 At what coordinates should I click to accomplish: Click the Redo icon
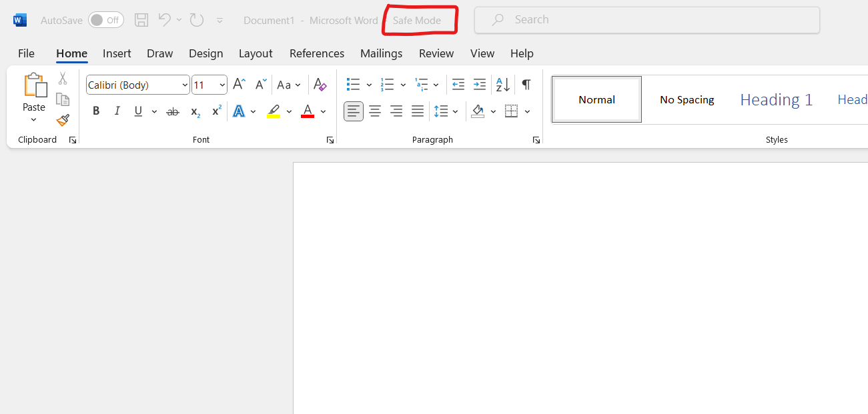197,20
